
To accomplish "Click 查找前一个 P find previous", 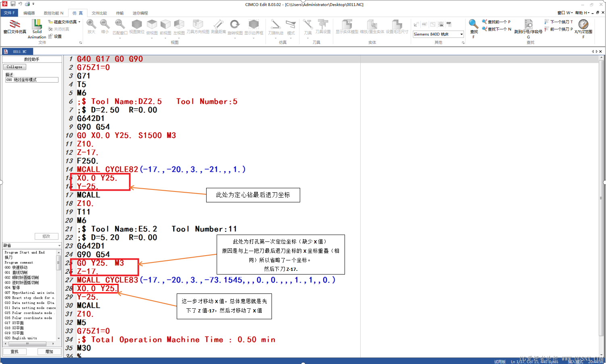I will [x=496, y=22].
